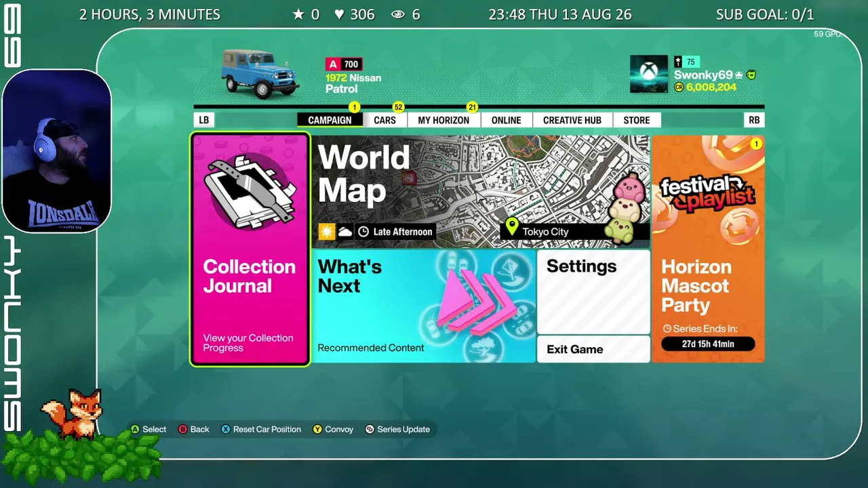Click the B button Back prompt icon
Screen dimensions: 868x488
point(182,429)
